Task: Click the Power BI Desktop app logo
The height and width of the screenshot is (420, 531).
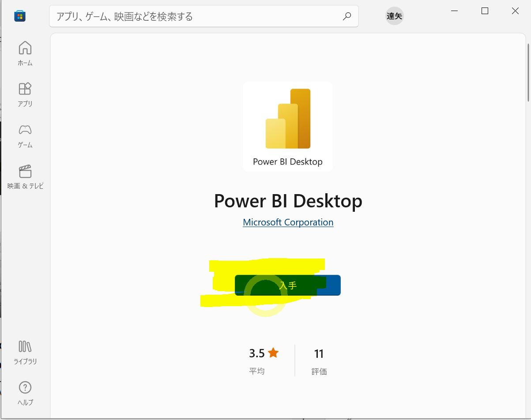Action: [x=288, y=126]
